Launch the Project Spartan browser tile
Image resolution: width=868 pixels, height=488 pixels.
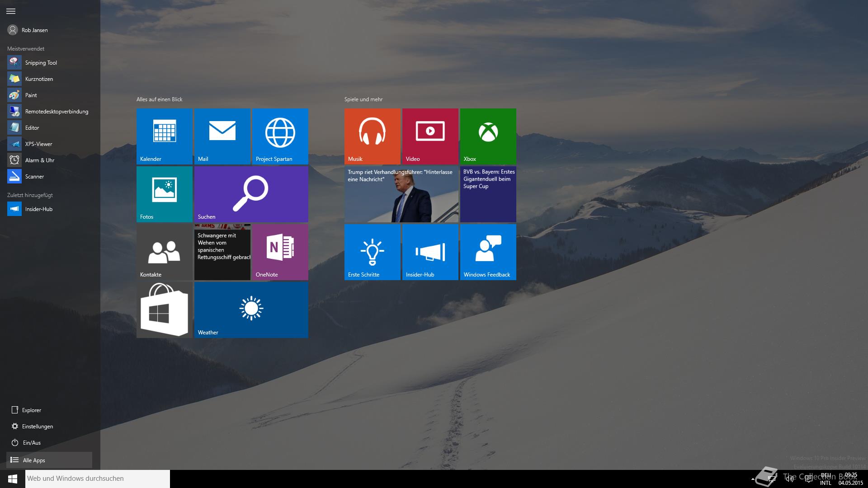click(280, 136)
